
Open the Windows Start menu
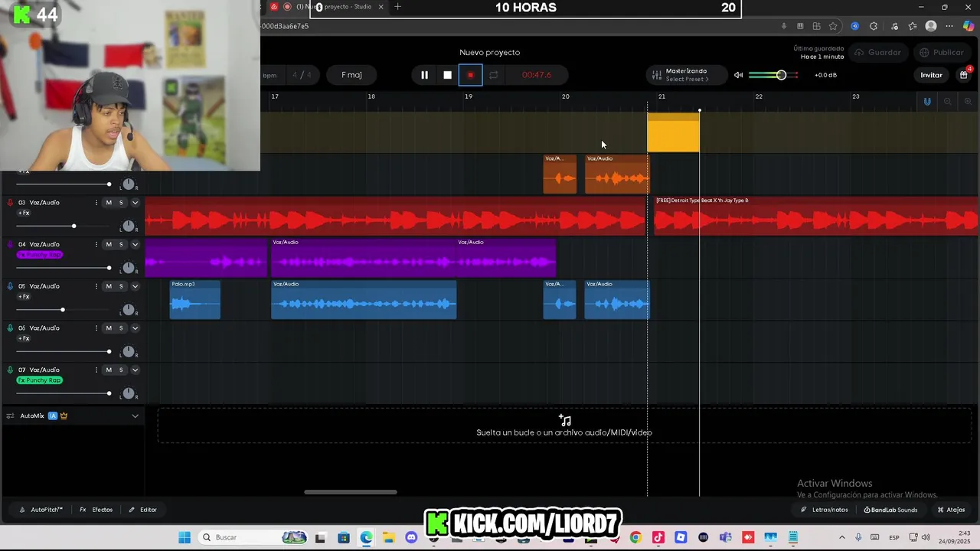(185, 537)
